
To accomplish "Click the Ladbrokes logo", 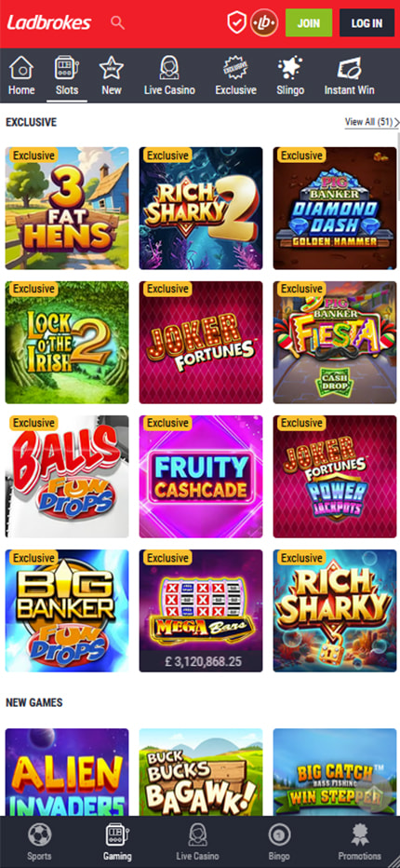I will pos(49,22).
